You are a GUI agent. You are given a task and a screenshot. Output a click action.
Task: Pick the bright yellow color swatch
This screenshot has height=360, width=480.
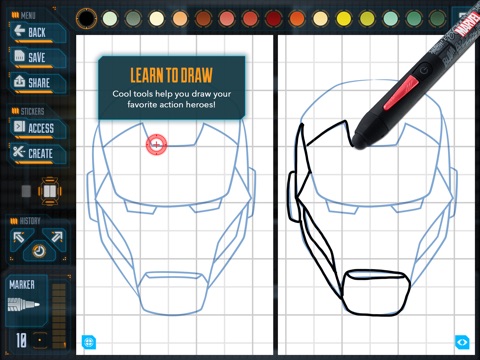tap(344, 18)
